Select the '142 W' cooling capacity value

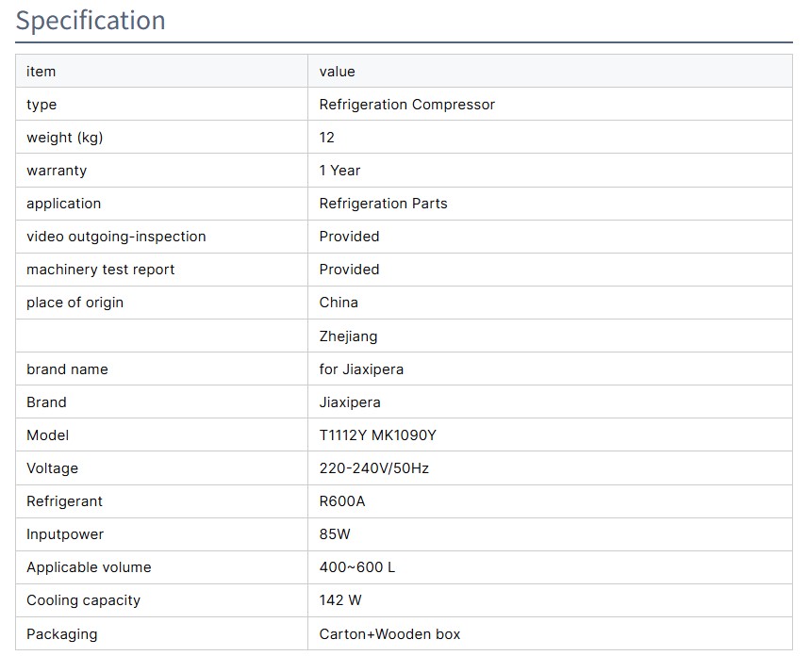pyautogui.click(x=340, y=600)
